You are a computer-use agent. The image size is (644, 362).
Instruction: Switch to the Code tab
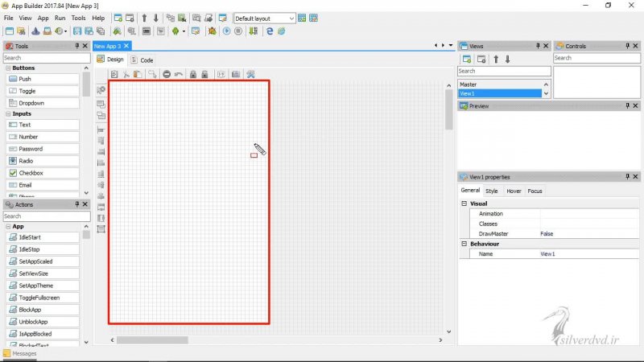coord(142,60)
